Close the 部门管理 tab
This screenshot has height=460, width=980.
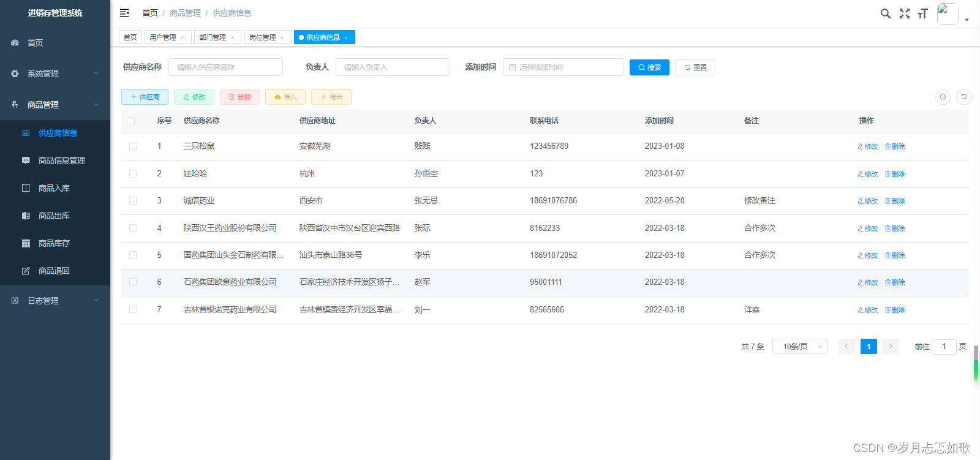[232, 38]
